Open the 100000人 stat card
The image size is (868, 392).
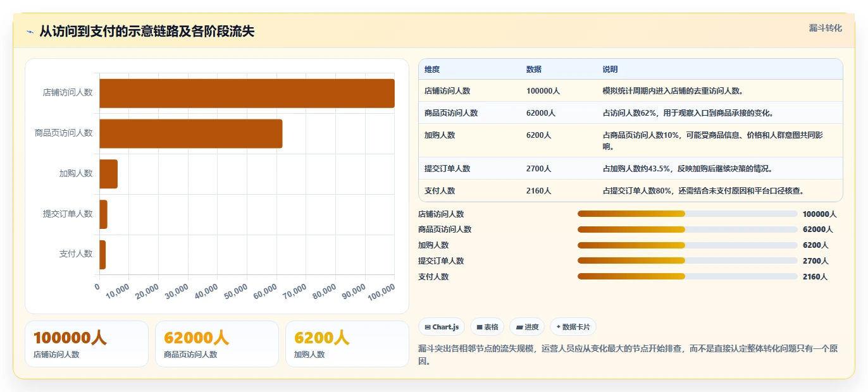(x=87, y=344)
